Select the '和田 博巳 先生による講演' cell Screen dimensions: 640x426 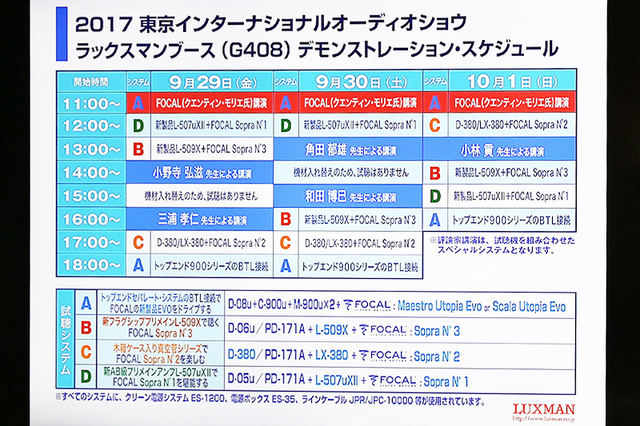[348, 196]
